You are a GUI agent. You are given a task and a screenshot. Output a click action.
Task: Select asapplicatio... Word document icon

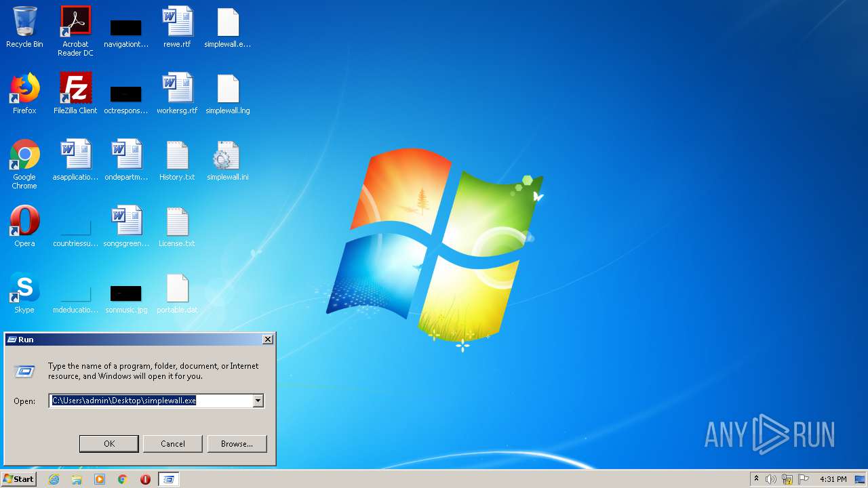[75, 160]
